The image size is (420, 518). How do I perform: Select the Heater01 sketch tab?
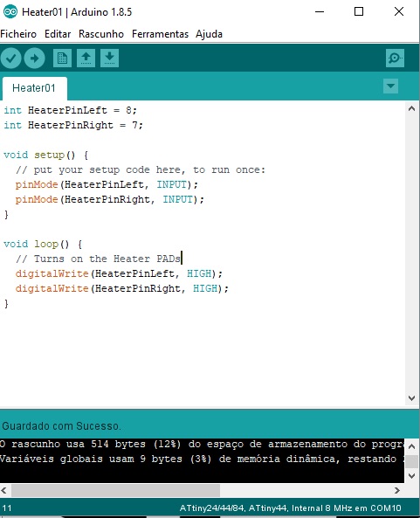[34, 88]
